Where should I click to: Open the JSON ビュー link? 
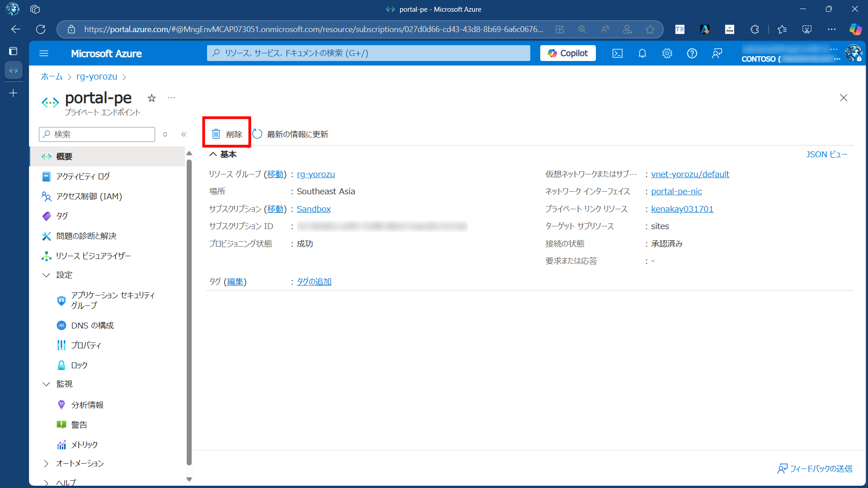(826, 154)
